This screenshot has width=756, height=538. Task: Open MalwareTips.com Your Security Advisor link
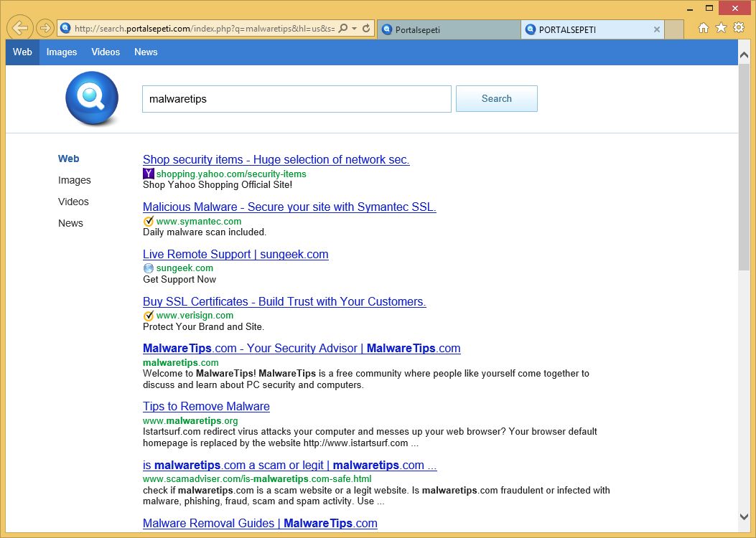[x=302, y=348]
